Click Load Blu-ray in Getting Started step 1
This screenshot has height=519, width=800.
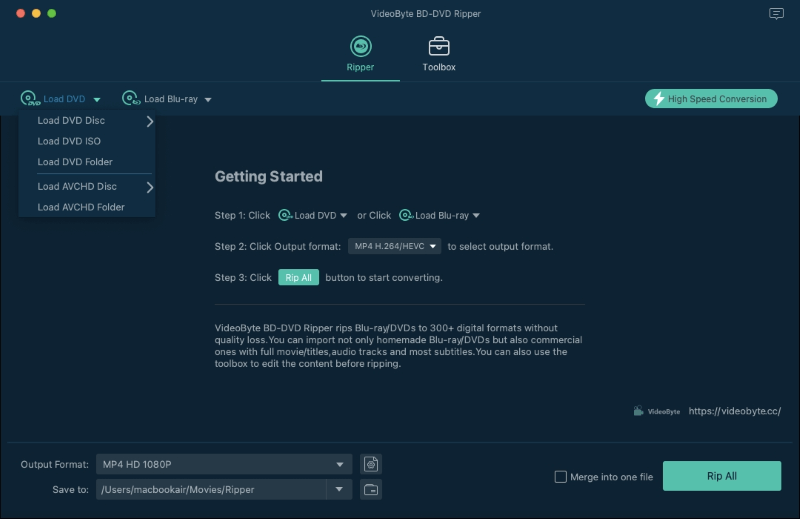[x=439, y=215]
